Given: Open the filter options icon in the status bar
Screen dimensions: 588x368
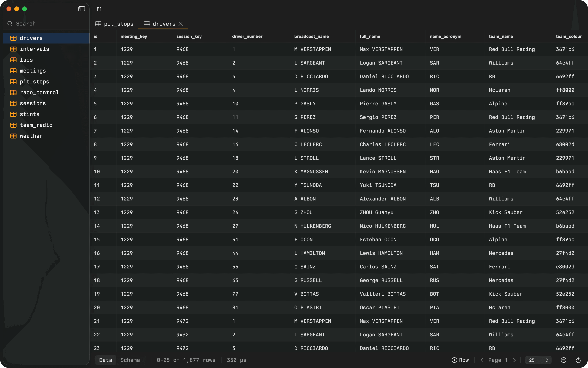Looking at the screenshot, I should 564,360.
